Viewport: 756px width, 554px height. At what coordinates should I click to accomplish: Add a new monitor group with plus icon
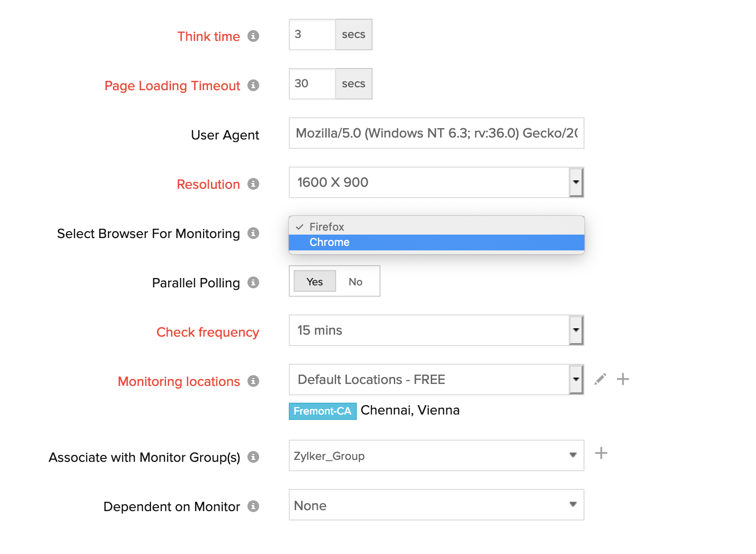pyautogui.click(x=601, y=453)
